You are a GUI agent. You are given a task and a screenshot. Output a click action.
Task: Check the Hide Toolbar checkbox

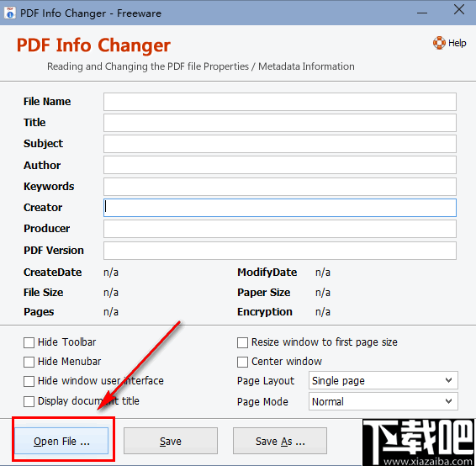tap(29, 342)
